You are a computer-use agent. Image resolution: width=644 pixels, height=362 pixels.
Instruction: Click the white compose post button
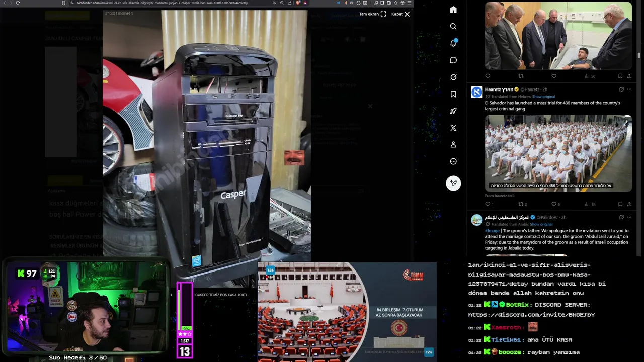pyautogui.click(x=453, y=183)
